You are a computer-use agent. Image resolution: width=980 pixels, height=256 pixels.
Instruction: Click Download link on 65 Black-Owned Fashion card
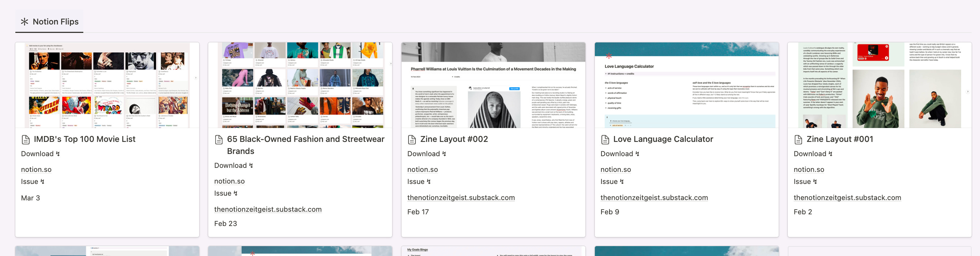tap(233, 166)
